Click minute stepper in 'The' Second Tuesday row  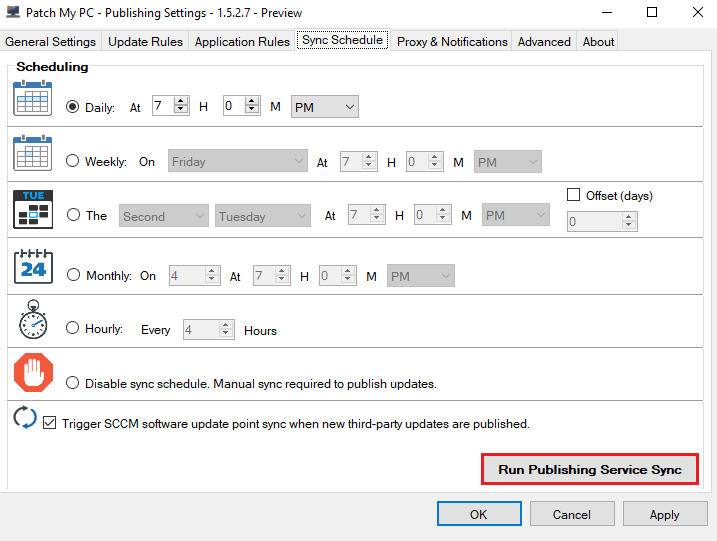(443, 214)
